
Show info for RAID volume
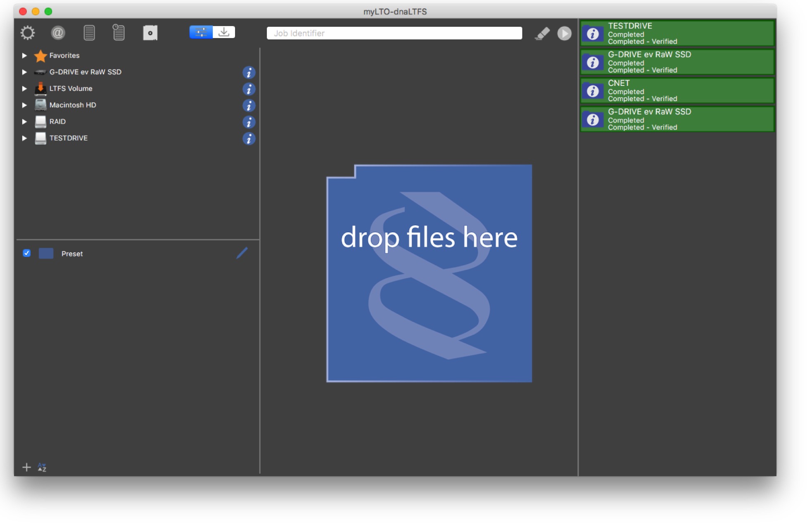(x=249, y=122)
